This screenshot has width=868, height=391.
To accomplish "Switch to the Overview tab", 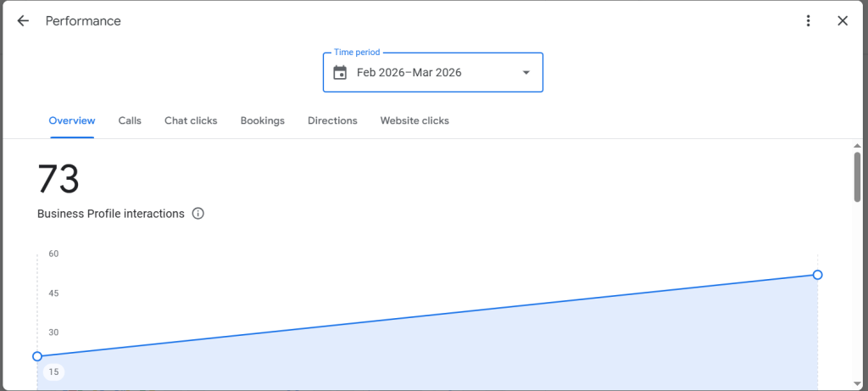I will tap(72, 120).
